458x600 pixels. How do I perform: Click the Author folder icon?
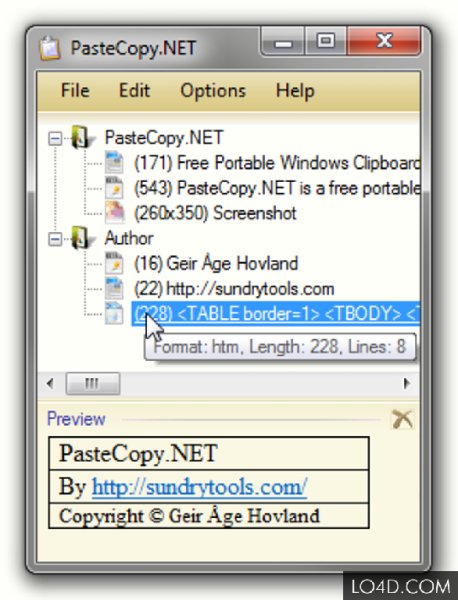81,238
